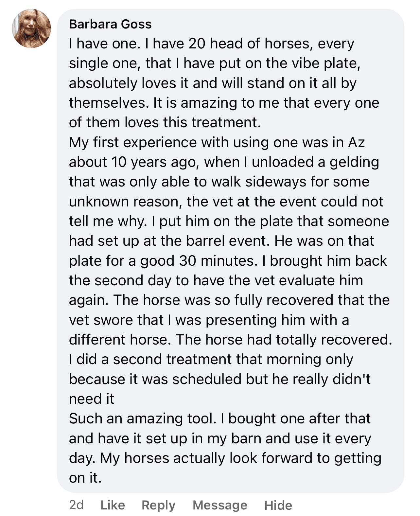Click the text 'about 10 years ago'

pos(133,162)
